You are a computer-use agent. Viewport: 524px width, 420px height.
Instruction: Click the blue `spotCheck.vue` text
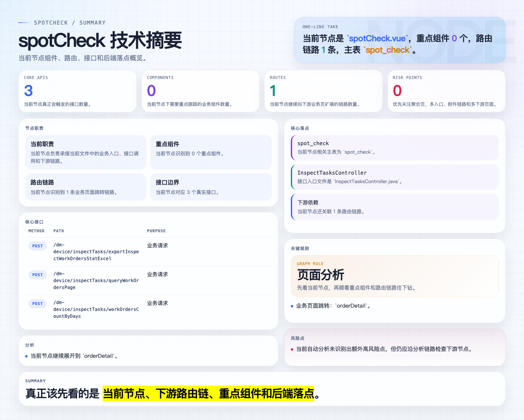pos(377,39)
